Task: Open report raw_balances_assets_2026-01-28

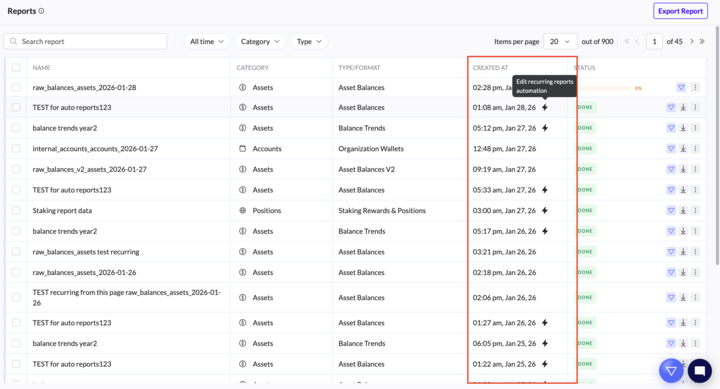Action: [x=84, y=87]
